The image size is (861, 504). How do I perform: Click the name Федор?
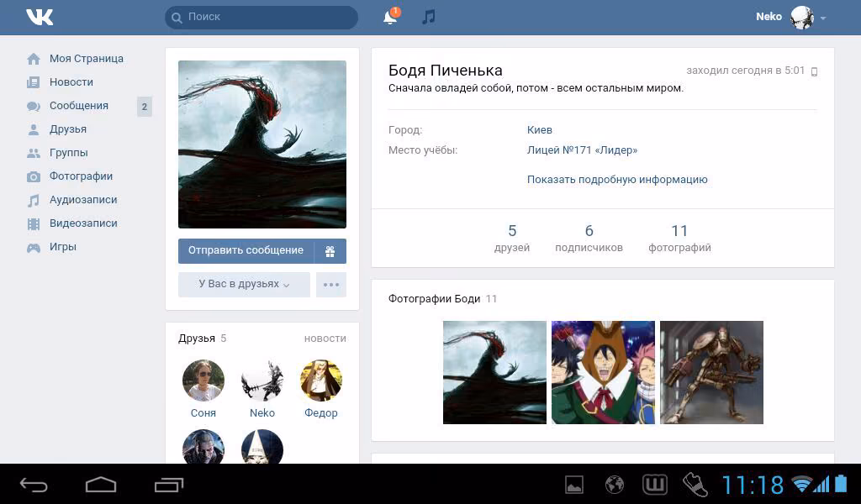321,413
